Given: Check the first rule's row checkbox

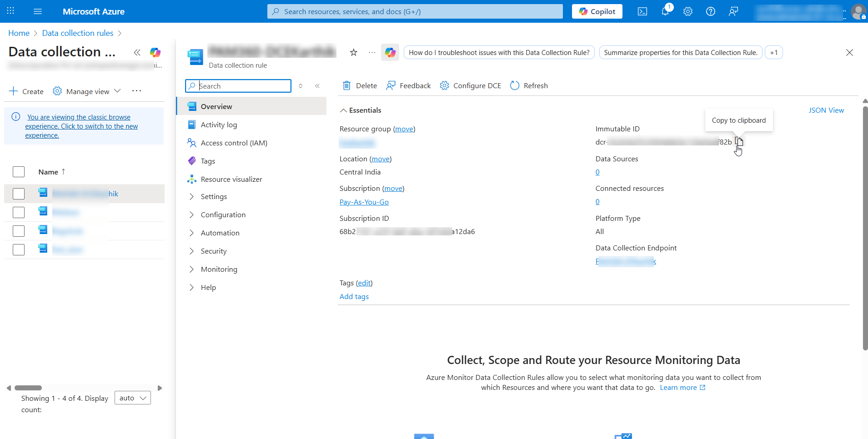Looking at the screenshot, I should click(x=19, y=193).
